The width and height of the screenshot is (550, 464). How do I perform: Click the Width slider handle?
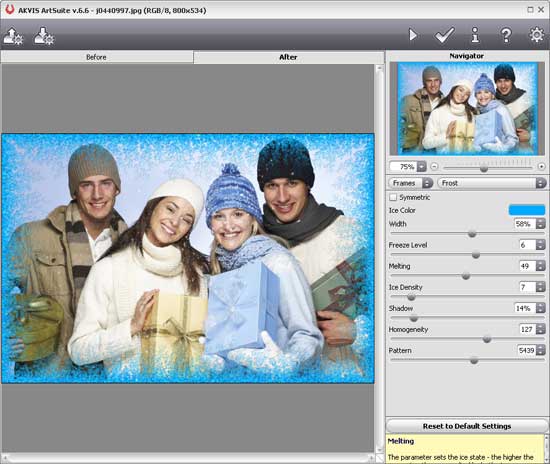tap(472, 234)
